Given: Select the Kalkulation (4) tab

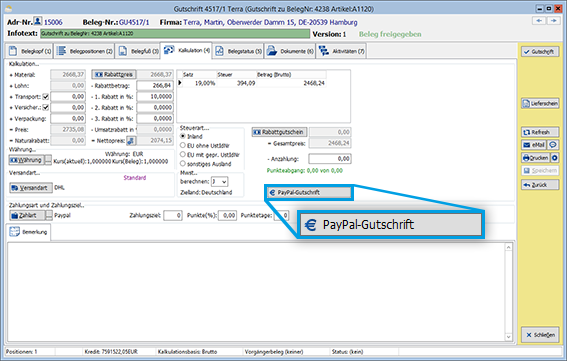Looking at the screenshot, I should click(187, 50).
